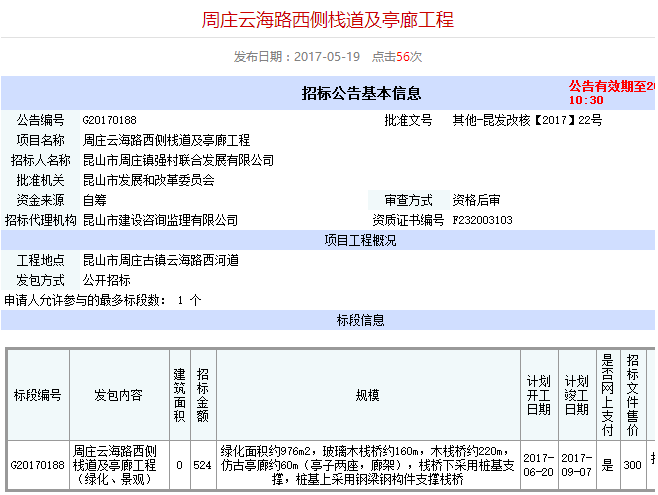Click the 规模 column header
Image resolution: width=658 pixels, height=495 pixels.
pyautogui.click(x=368, y=395)
